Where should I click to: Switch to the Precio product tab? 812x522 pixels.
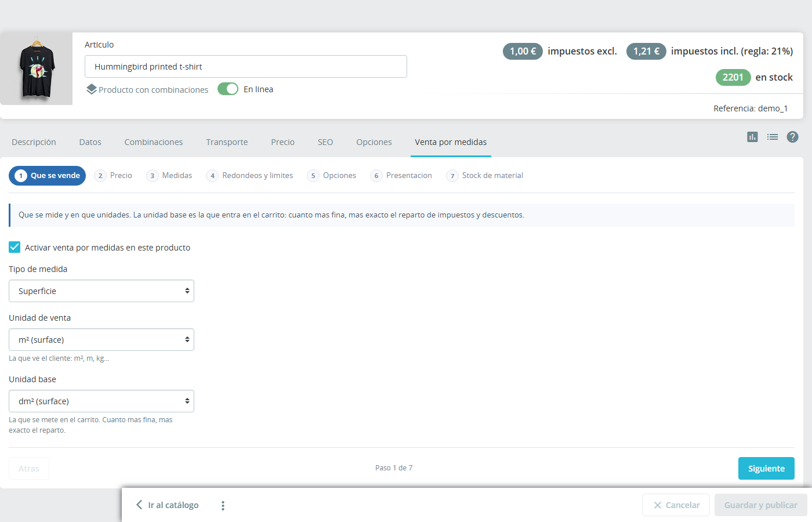(x=283, y=142)
